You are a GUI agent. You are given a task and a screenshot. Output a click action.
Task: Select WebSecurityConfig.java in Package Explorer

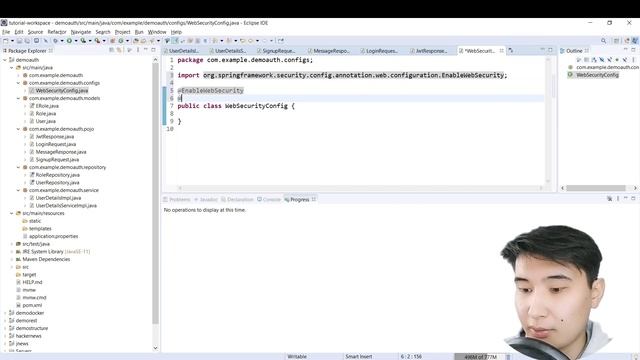point(62,91)
